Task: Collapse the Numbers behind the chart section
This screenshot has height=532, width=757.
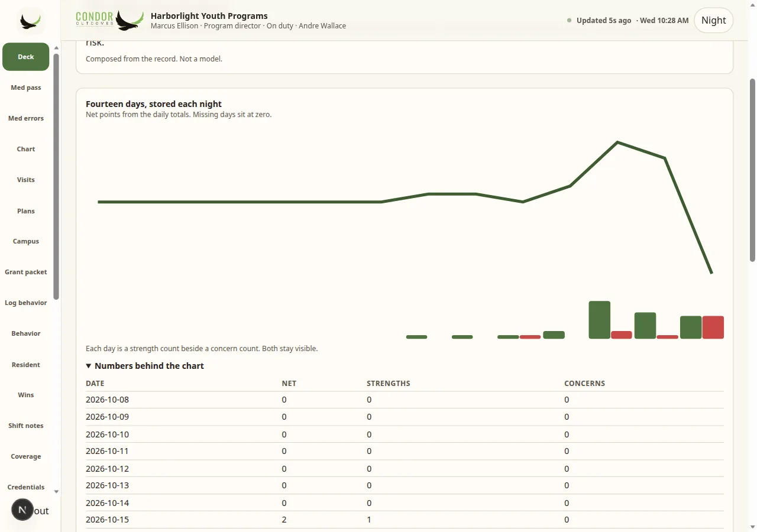Action: click(145, 366)
